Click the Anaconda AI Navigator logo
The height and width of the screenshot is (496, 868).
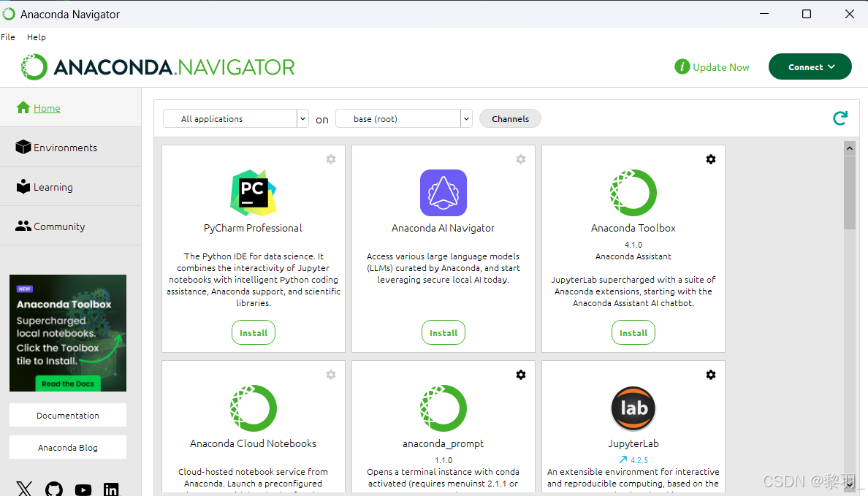pos(443,193)
